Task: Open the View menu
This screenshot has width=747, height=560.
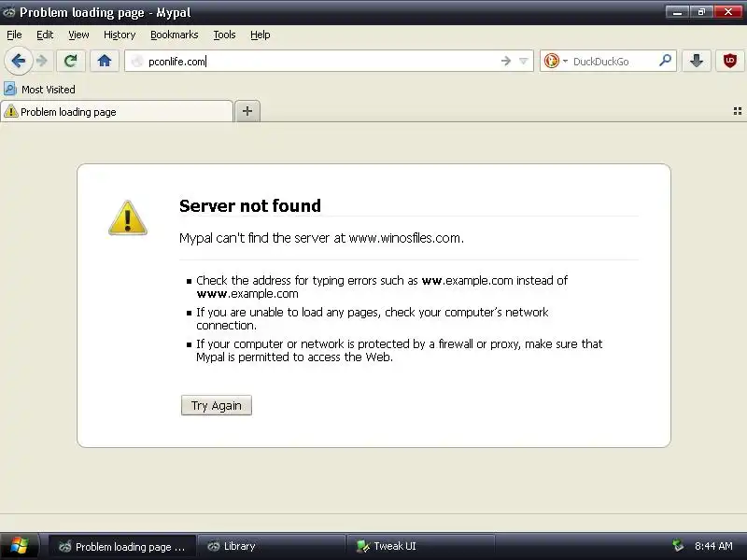Action: [78, 35]
